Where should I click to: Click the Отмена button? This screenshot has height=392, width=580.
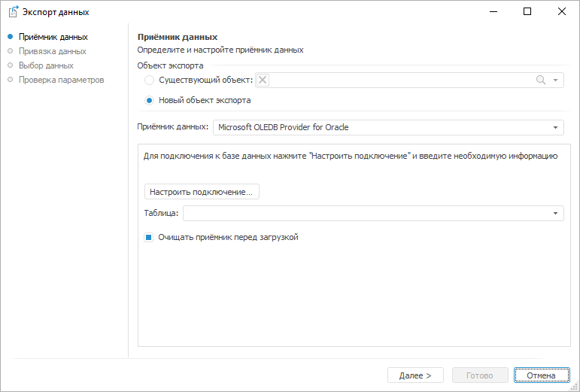pyautogui.click(x=541, y=375)
